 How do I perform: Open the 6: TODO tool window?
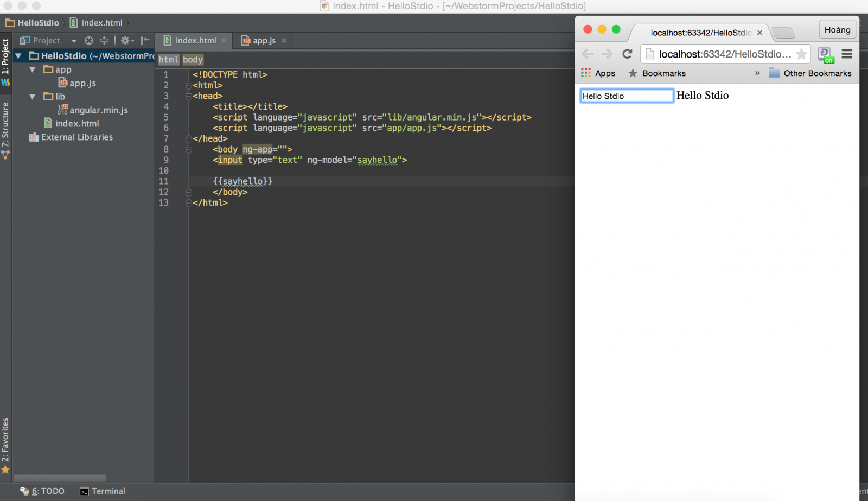42,491
